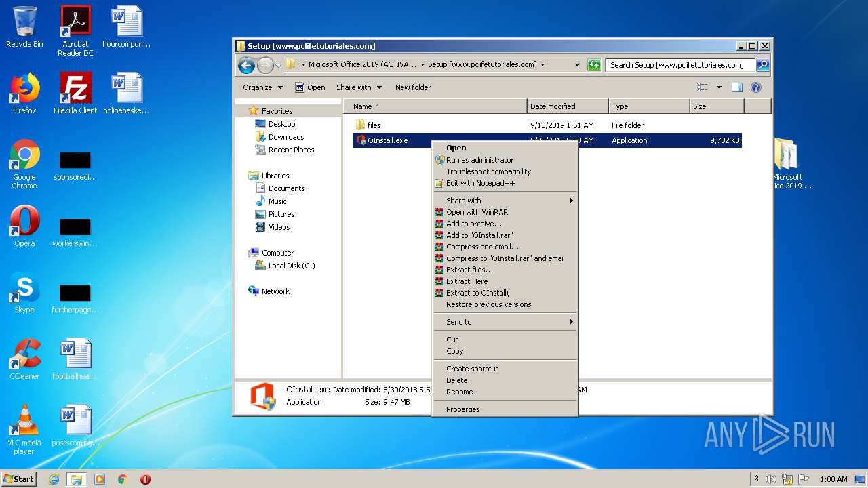Launch Opera browser desktop icon
Screen dimensions: 868x488
24,226
